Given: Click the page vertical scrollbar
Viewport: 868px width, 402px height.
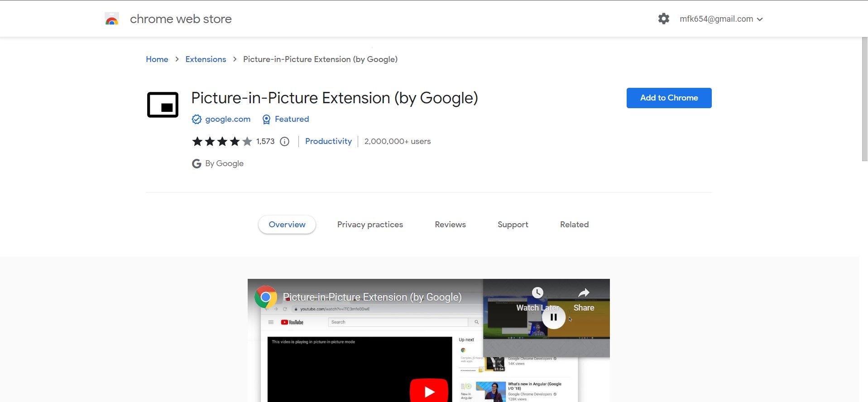Looking at the screenshot, I should tap(864, 99).
